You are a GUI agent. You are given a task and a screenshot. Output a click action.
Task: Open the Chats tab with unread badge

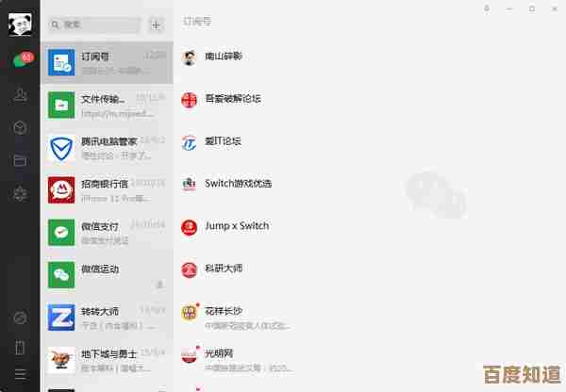pos(19,62)
